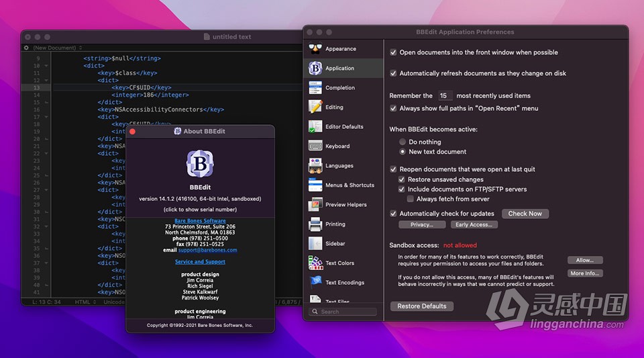Click the gear icon in editor navigation bar
The height and width of the screenshot is (358, 644).
pos(26,48)
